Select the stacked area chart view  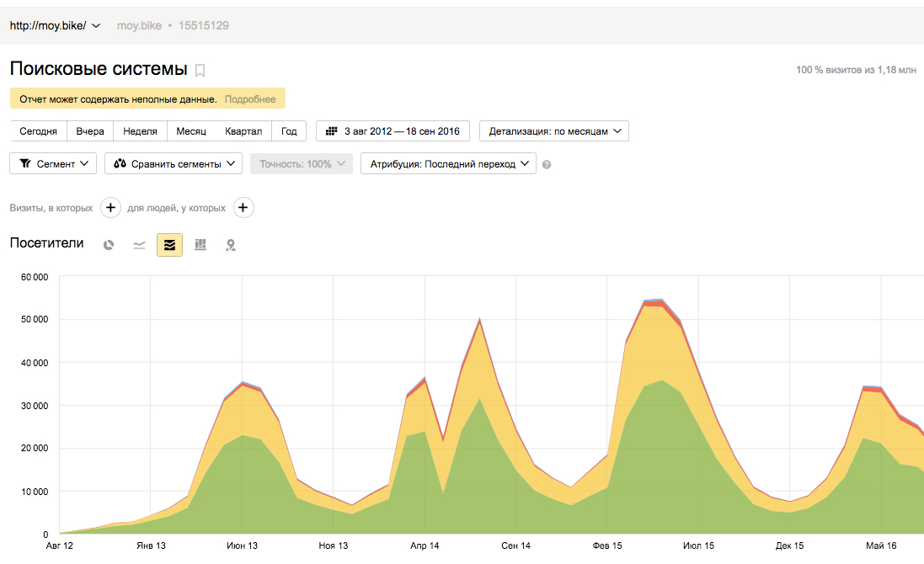click(x=169, y=245)
